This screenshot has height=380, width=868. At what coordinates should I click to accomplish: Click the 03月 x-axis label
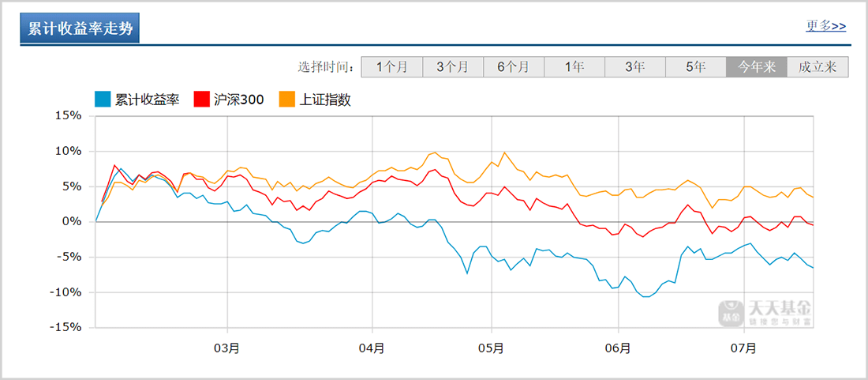point(226,347)
